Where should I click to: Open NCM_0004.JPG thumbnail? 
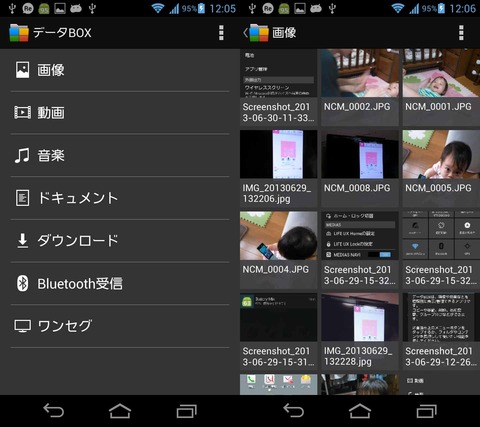[279, 236]
